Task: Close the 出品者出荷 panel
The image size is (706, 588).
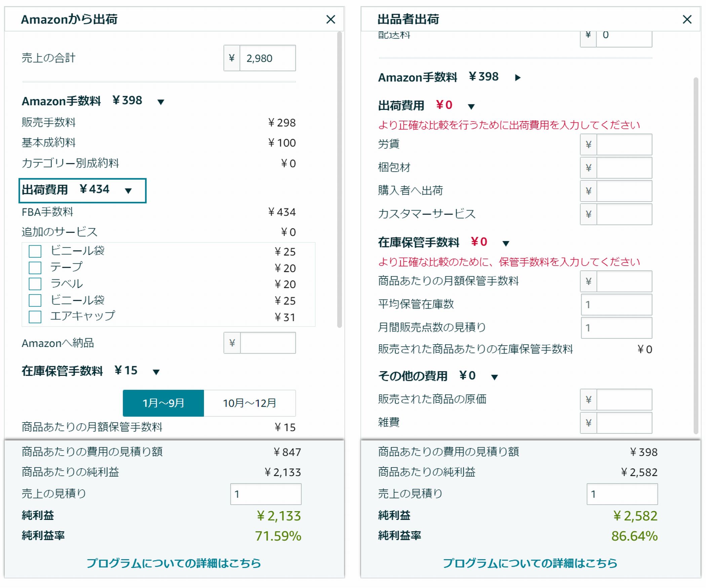Action: [687, 19]
